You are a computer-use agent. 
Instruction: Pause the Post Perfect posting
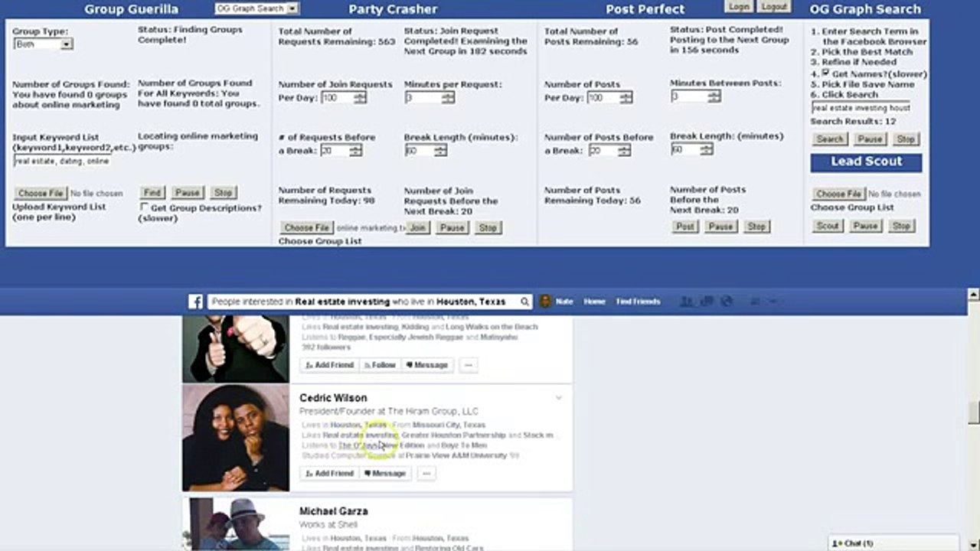[x=720, y=227]
